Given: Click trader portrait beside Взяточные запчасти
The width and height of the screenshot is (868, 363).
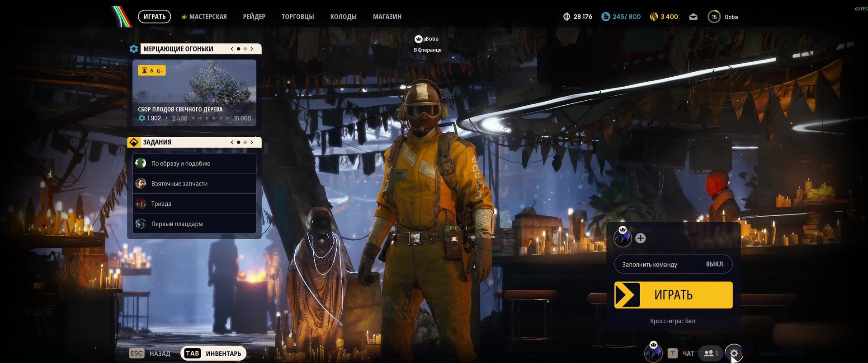Looking at the screenshot, I should click(x=141, y=183).
